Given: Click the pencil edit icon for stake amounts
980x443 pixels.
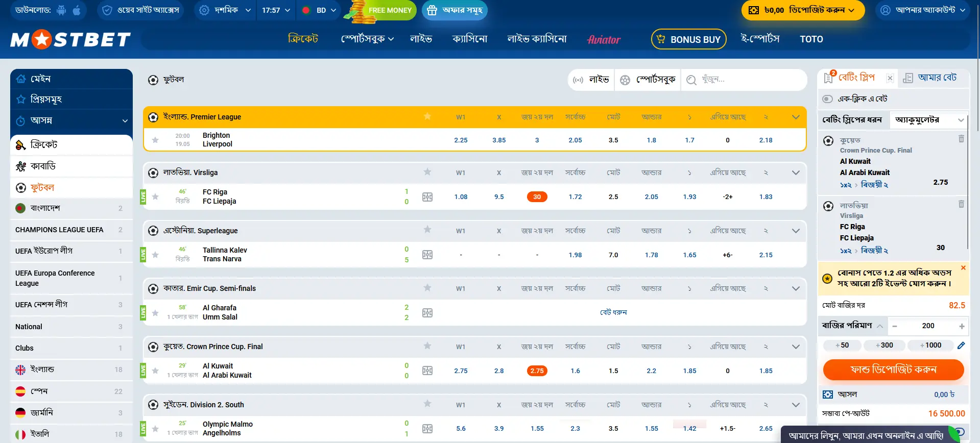Looking at the screenshot, I should point(961,346).
